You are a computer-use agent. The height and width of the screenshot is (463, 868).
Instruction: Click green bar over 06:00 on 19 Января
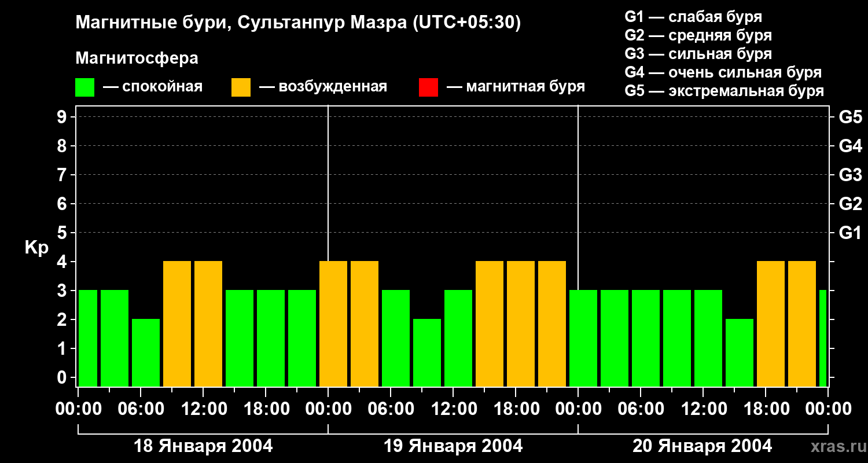tap(396, 338)
